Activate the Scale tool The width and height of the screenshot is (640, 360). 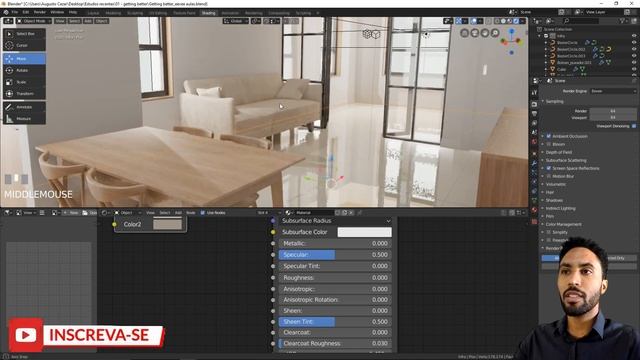(24, 82)
